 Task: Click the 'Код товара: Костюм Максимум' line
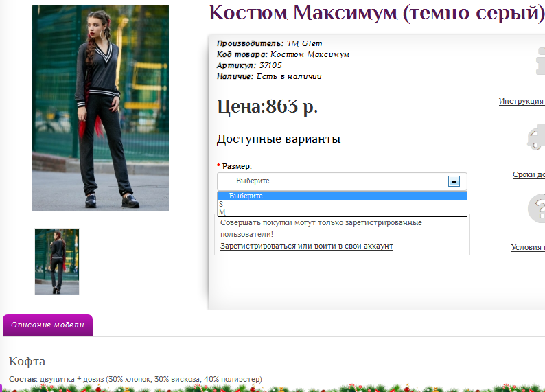tap(283, 54)
